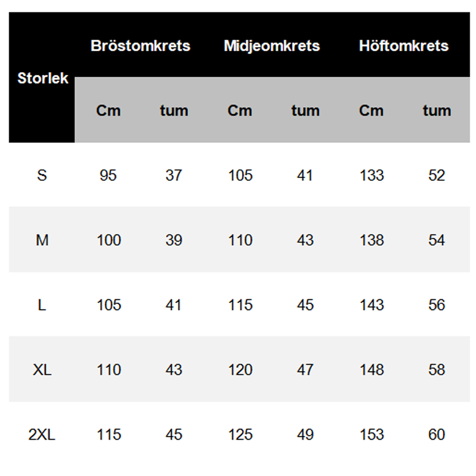Click the 39 tum bust value for M

pyautogui.click(x=174, y=240)
